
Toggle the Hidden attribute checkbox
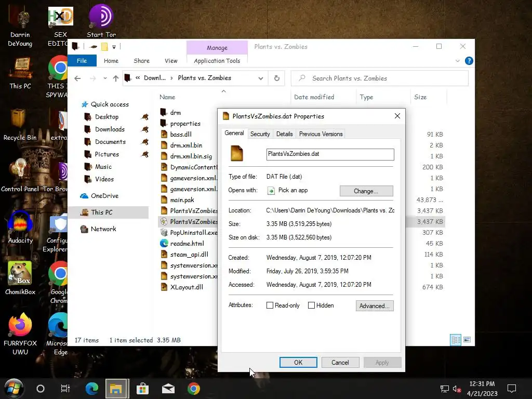point(311,305)
